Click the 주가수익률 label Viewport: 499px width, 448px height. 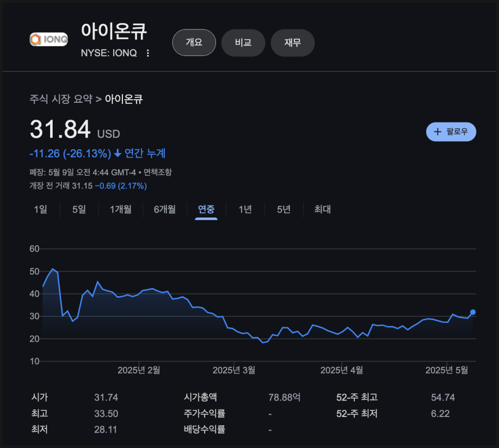pyautogui.click(x=205, y=413)
